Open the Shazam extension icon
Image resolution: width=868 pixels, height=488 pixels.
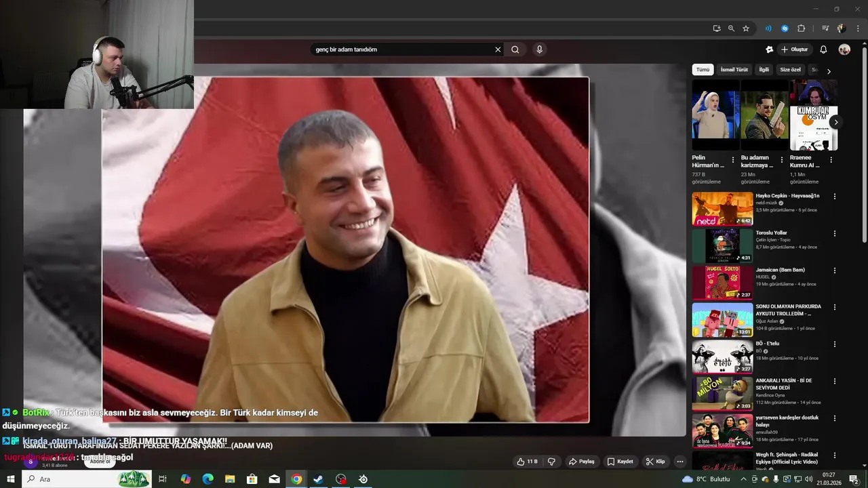tap(785, 28)
